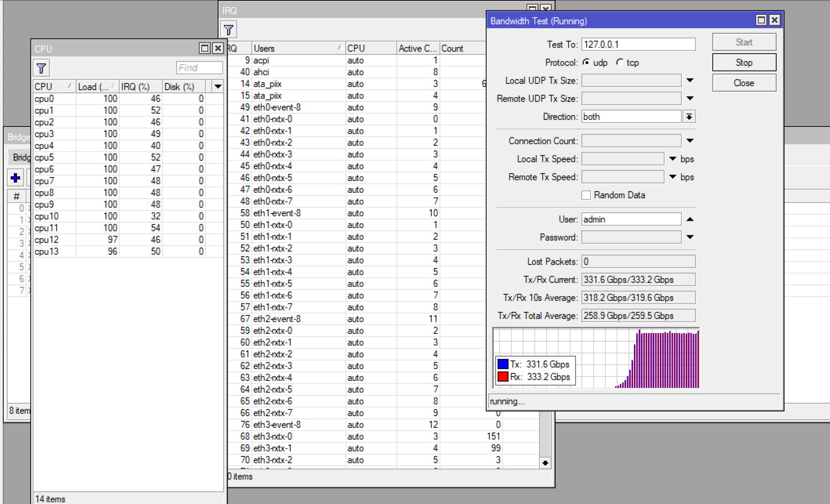Click the up arrow next to the User field
The image size is (830, 504).
[x=690, y=219]
